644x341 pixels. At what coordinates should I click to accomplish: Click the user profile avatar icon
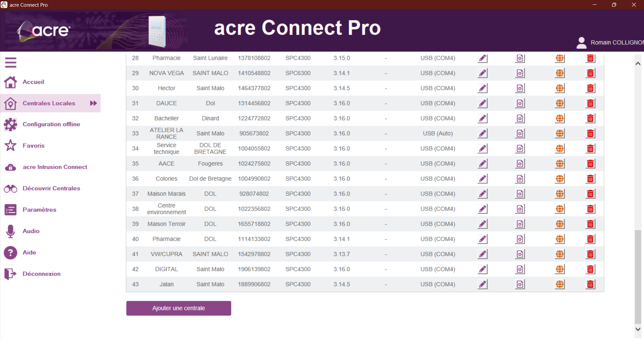tap(582, 43)
